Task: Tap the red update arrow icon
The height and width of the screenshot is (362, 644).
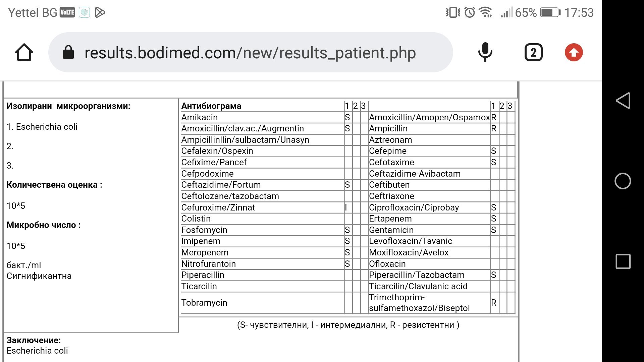Action: click(574, 53)
